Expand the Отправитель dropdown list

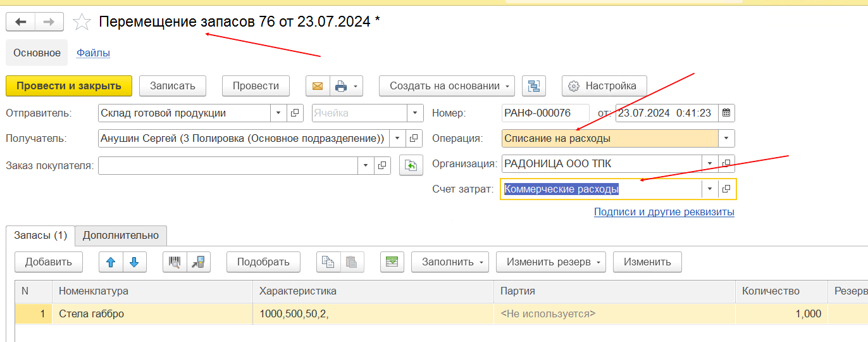279,113
